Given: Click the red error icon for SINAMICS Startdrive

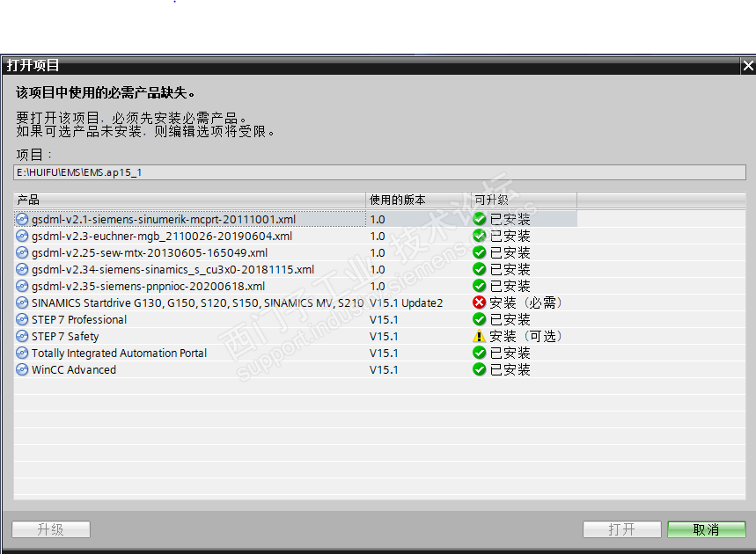Looking at the screenshot, I should 480,303.
